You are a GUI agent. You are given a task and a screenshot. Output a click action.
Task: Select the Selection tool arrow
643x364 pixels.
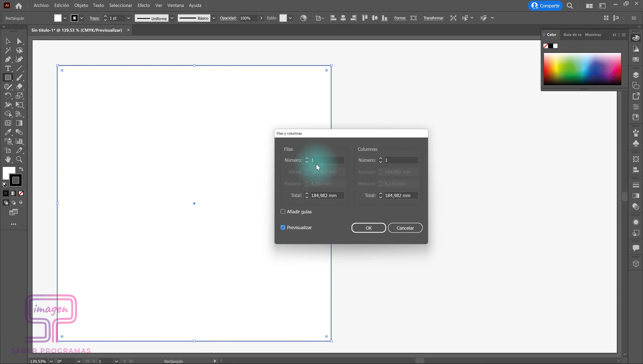8,41
